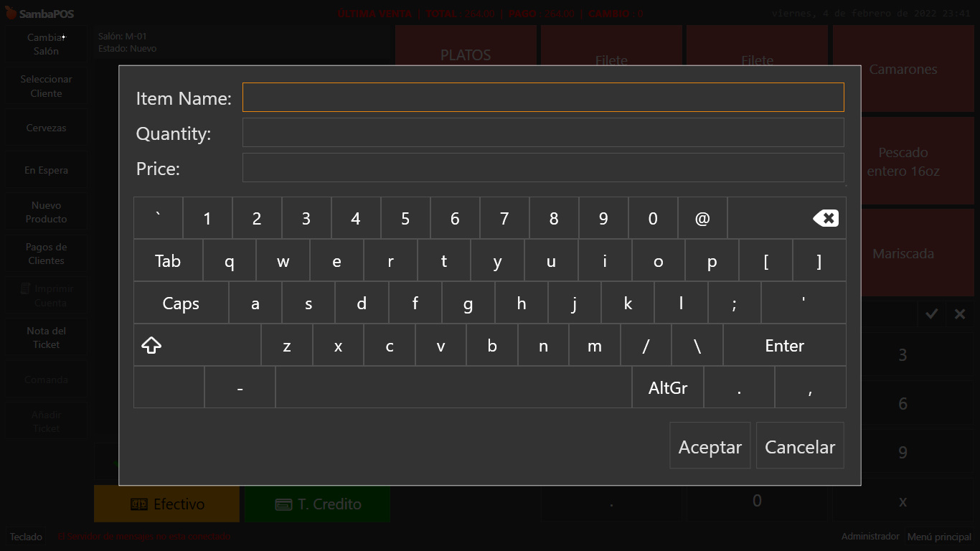Focus the Item Name input field
Screen dimensions: 980x551
tap(543, 98)
